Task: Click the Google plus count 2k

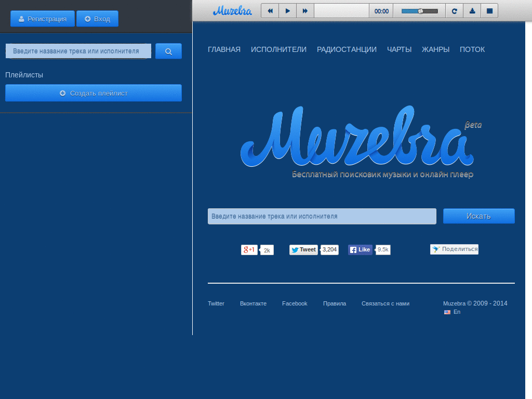Action: (267, 250)
